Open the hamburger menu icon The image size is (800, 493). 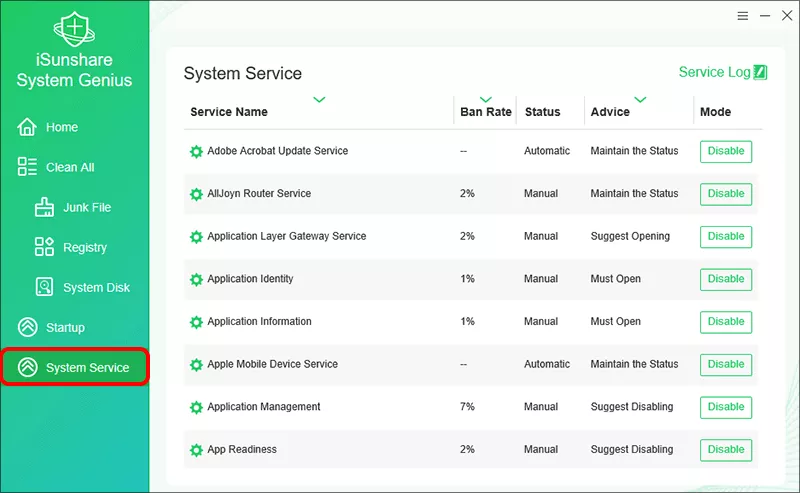pyautogui.click(x=743, y=16)
